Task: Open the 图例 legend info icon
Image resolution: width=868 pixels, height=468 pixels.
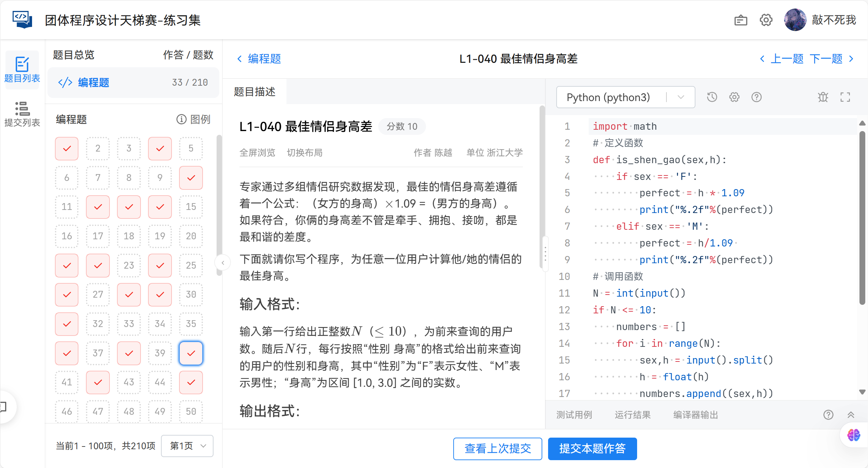Action: pos(181,119)
